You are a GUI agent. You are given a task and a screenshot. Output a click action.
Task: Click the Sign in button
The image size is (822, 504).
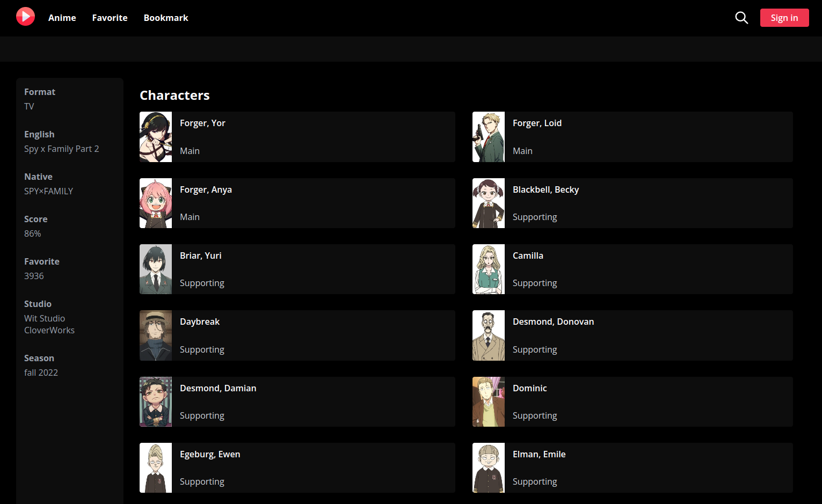point(784,18)
